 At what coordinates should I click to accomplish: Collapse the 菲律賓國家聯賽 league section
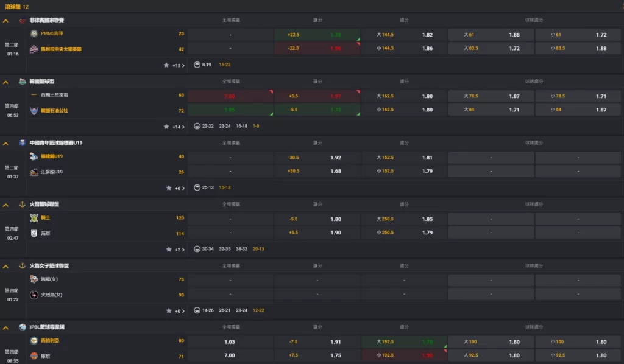(5, 21)
